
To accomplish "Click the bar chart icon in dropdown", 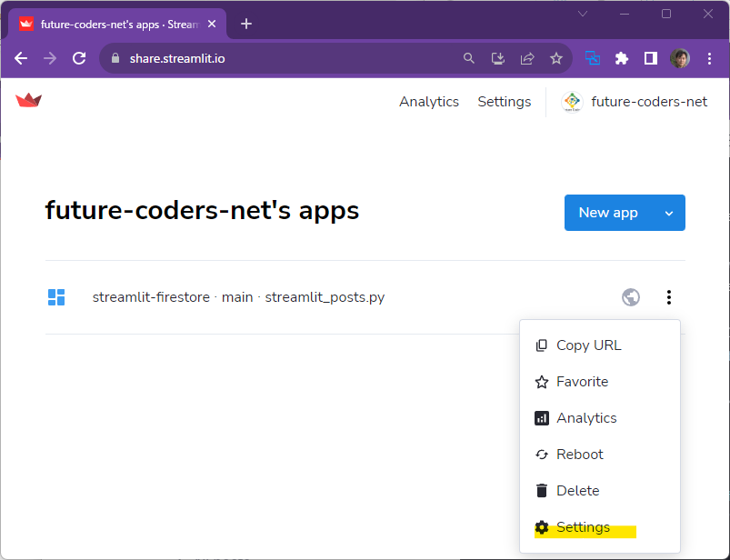I will click(x=542, y=418).
